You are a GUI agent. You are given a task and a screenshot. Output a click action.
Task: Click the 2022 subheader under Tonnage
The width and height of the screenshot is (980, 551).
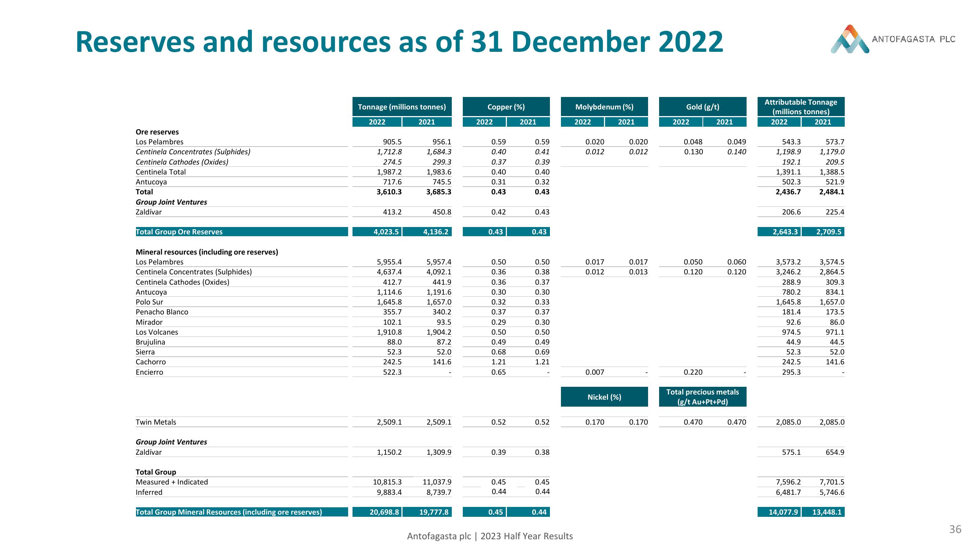click(x=377, y=122)
